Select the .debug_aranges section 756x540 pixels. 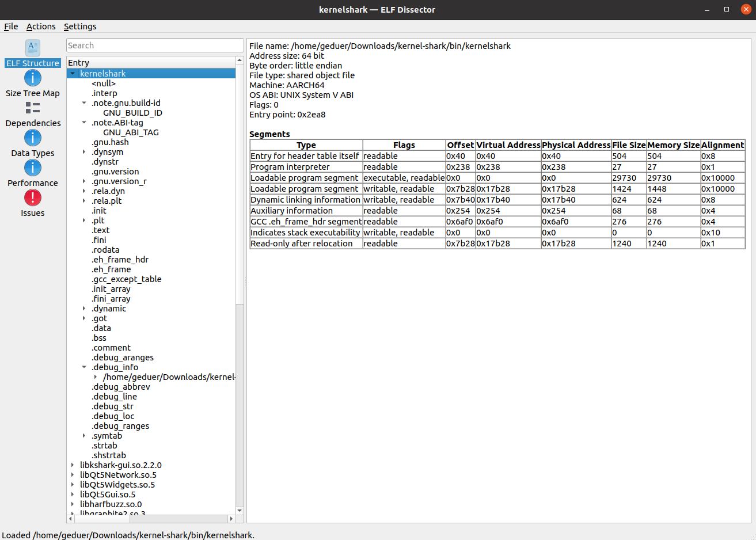[123, 358]
